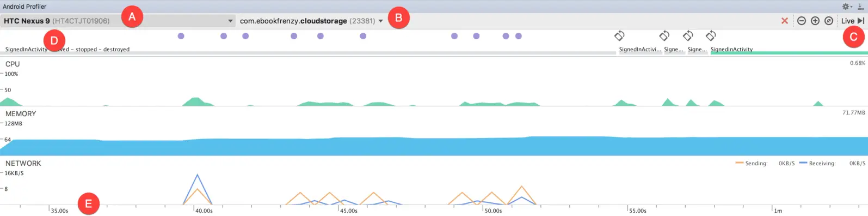Open the CPU profiler timeline
The image size is (868, 216).
coord(434,81)
